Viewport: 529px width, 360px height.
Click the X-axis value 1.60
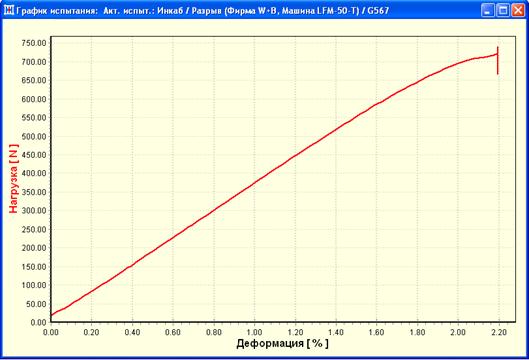(x=377, y=332)
